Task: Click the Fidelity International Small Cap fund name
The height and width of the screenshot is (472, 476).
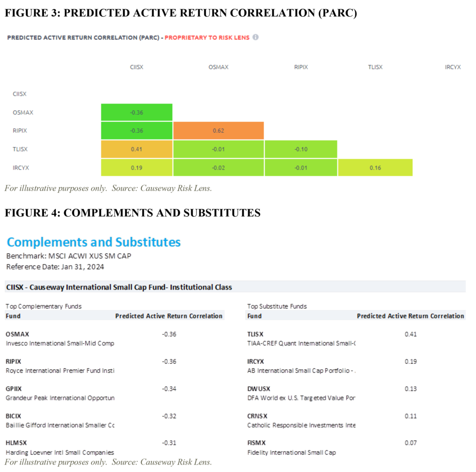Action: point(291,452)
